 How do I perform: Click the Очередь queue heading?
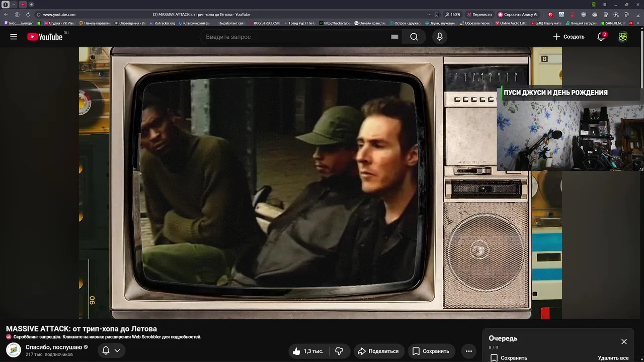(x=503, y=338)
